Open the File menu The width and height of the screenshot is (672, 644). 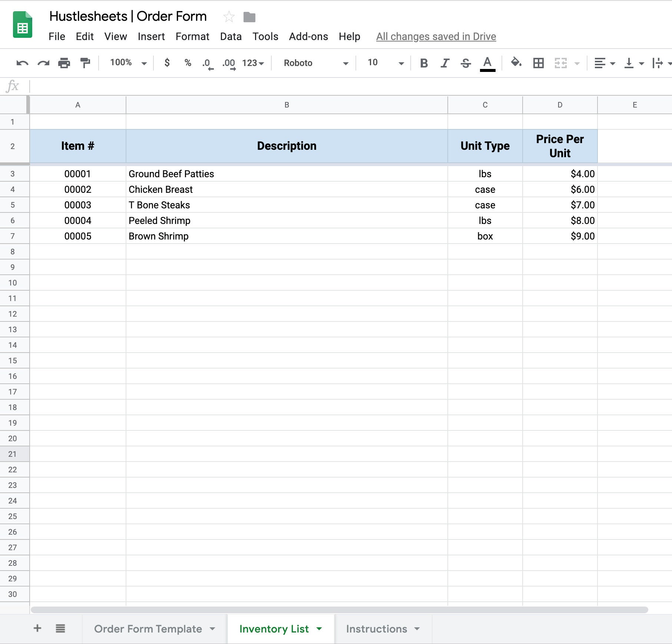pos(57,36)
